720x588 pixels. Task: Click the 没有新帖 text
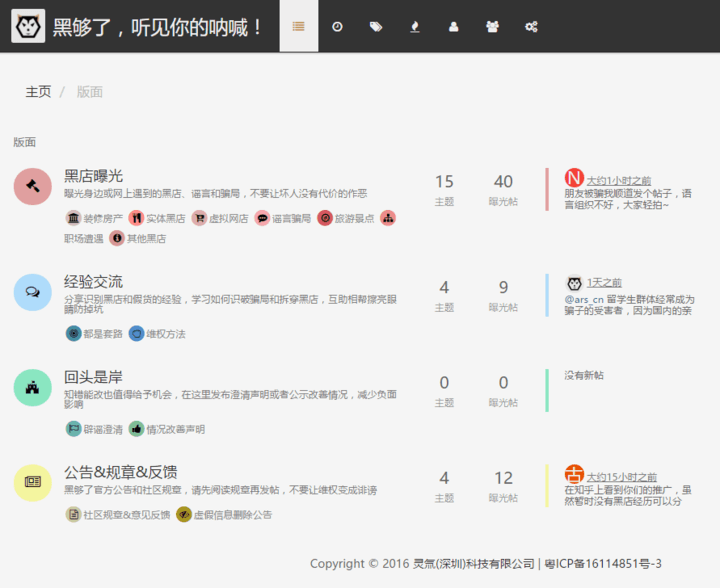pos(584,375)
